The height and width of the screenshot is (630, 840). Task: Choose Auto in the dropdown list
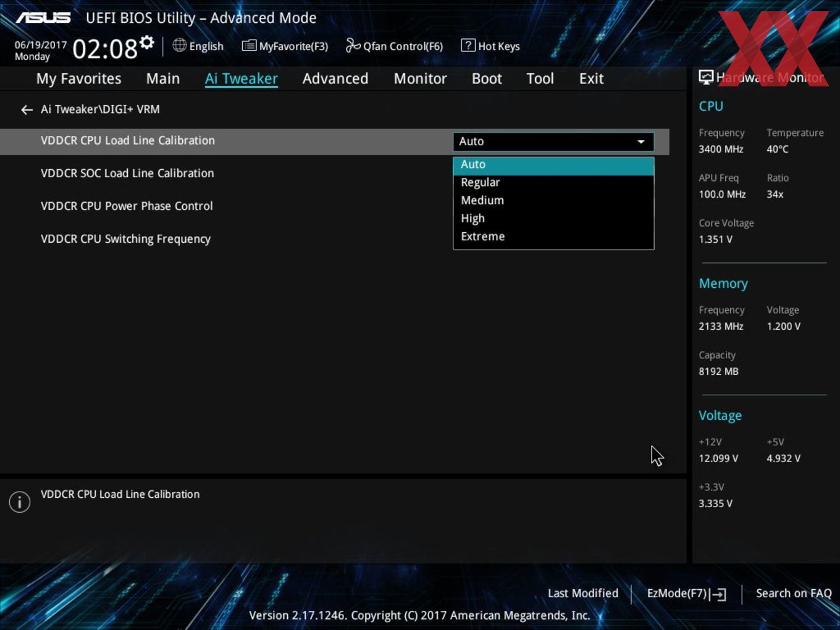[x=553, y=165]
